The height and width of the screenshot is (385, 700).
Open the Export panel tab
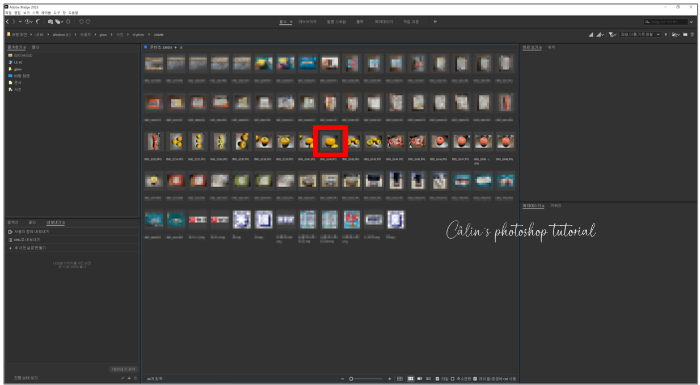(55, 222)
